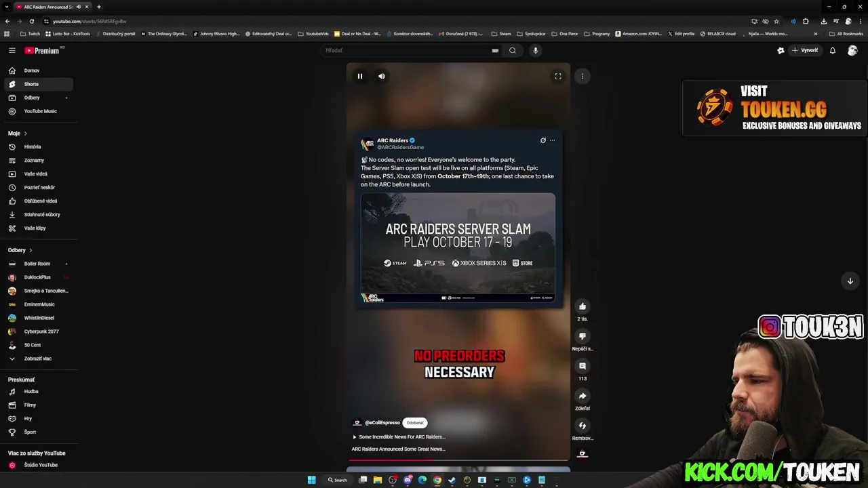Open Domov in the sidebar
The height and width of the screenshot is (488, 868).
(x=38, y=70)
